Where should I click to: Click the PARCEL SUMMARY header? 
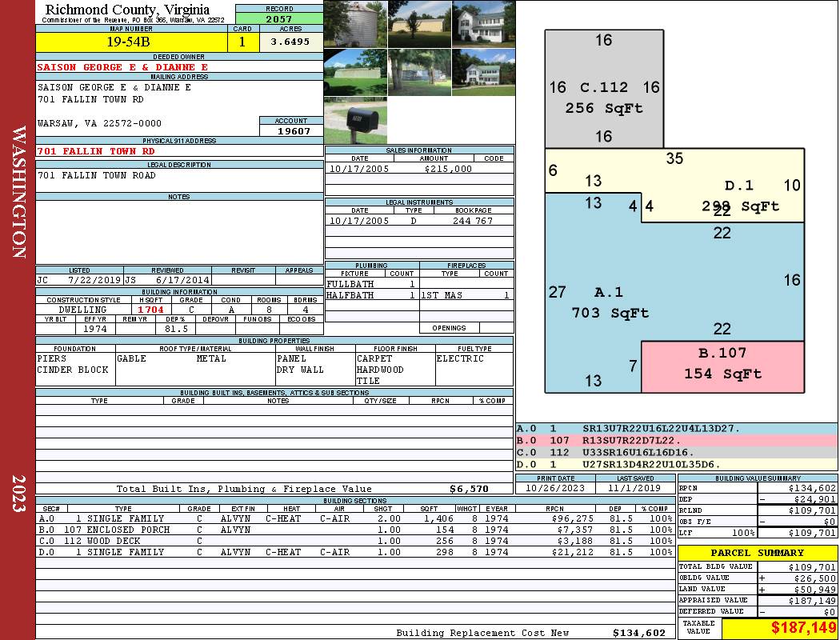(x=757, y=553)
